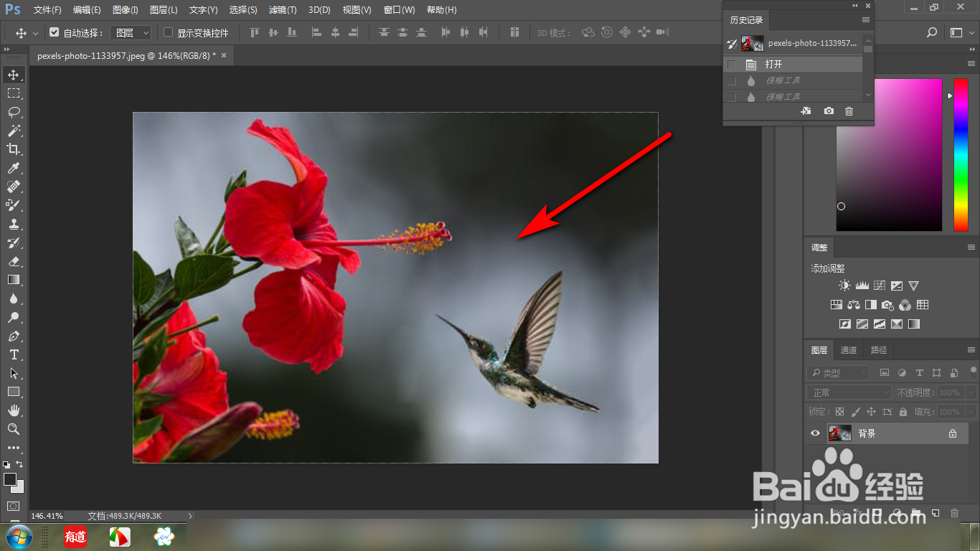Select the Pen tool

tap(14, 336)
